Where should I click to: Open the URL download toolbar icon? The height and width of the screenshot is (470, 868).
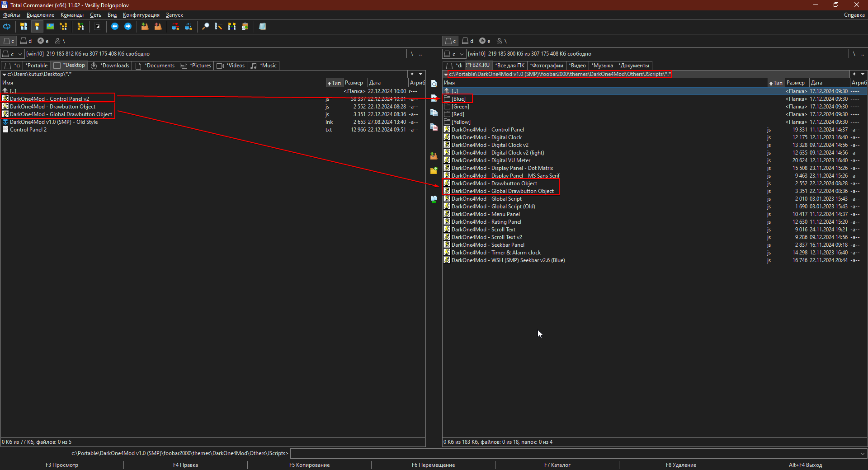point(189,27)
